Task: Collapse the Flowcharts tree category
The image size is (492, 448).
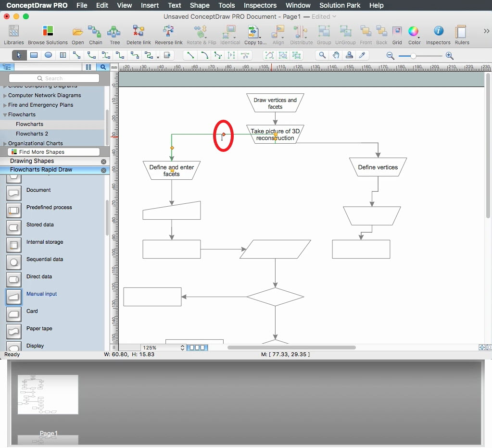Action: 5,115
